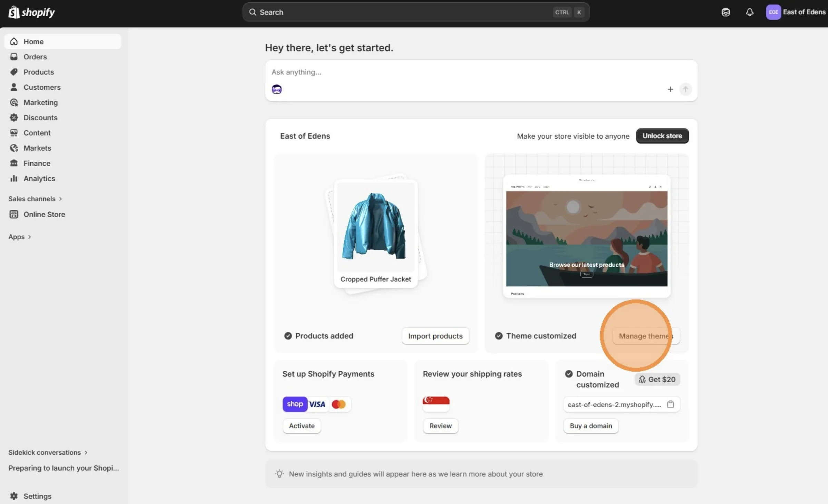Click the Sidekick avatar icon in ask box
This screenshot has width=828, height=504.
pyautogui.click(x=277, y=89)
